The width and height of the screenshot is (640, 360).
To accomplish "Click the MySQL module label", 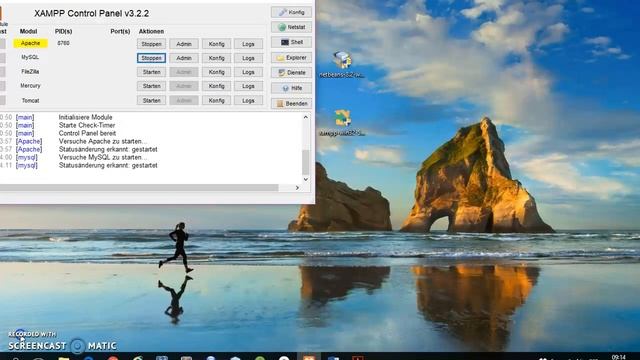I will pos(30,57).
